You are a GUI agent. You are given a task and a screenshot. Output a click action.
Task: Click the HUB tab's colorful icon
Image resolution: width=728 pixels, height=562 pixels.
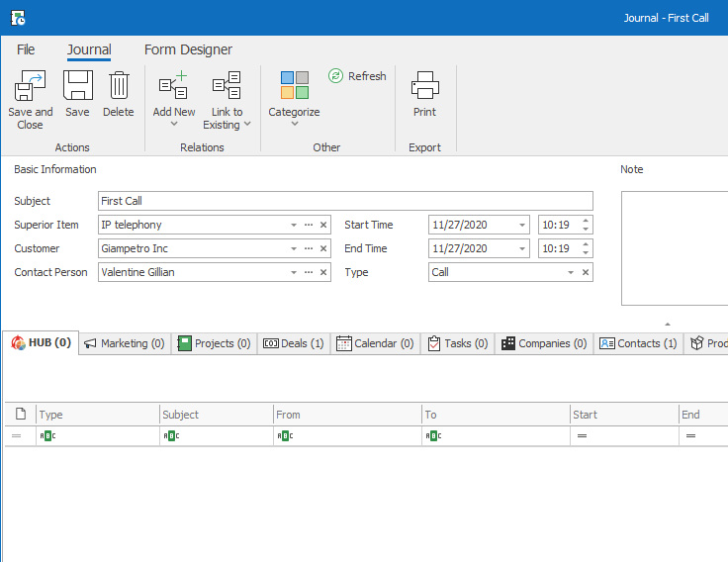tap(18, 342)
